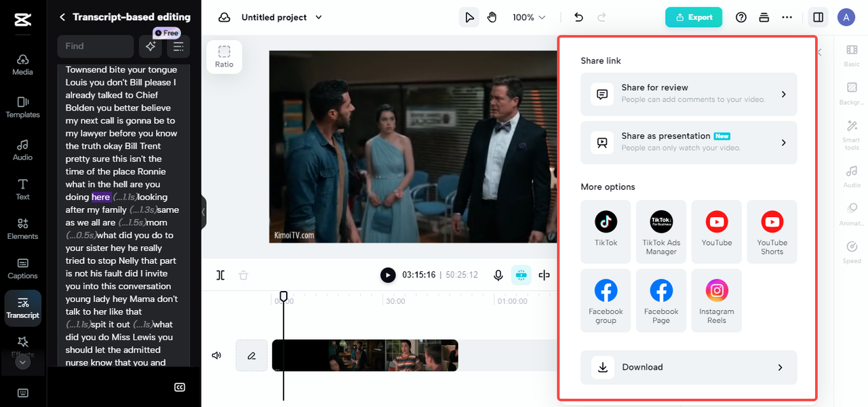The width and height of the screenshot is (868, 407).
Task: Click the (...0.5s) pause marker
Action: [81, 235]
